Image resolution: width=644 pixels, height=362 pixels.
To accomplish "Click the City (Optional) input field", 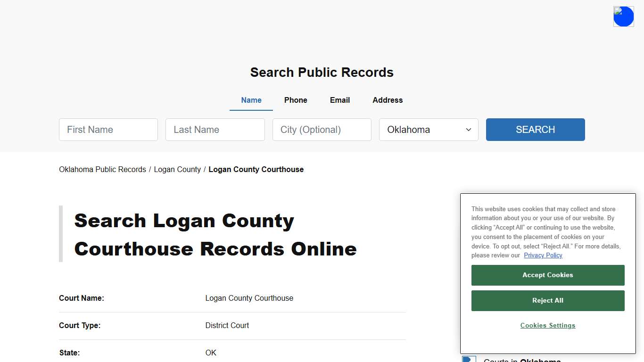I will [322, 130].
